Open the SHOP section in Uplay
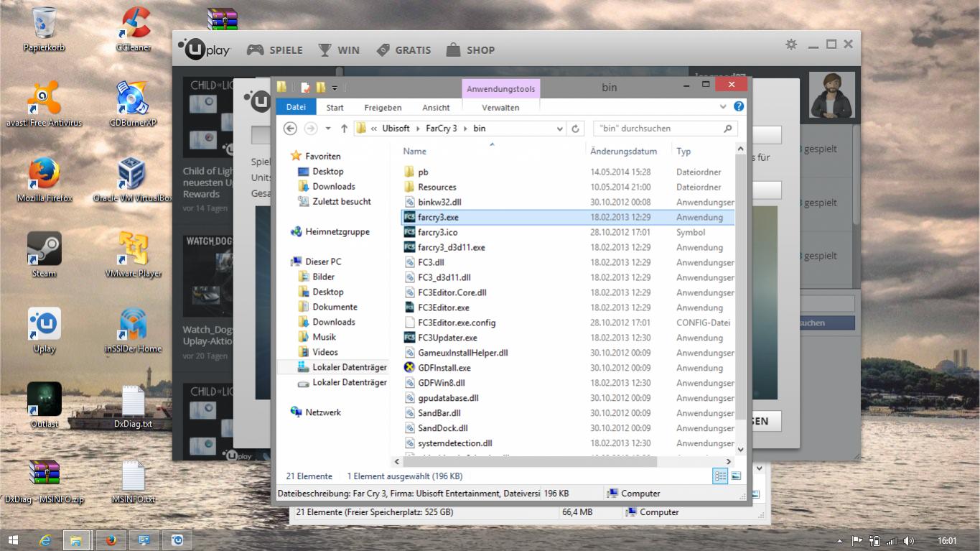This screenshot has height=551, width=980. coord(470,50)
